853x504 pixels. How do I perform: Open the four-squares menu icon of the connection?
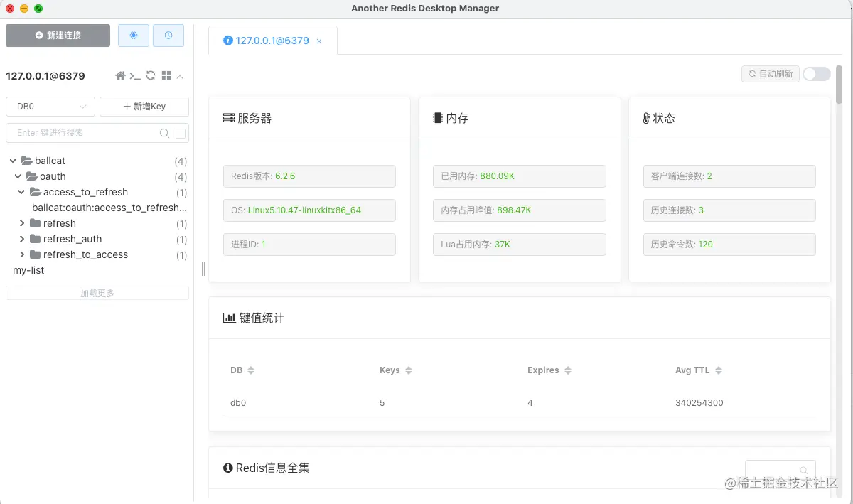click(x=166, y=75)
